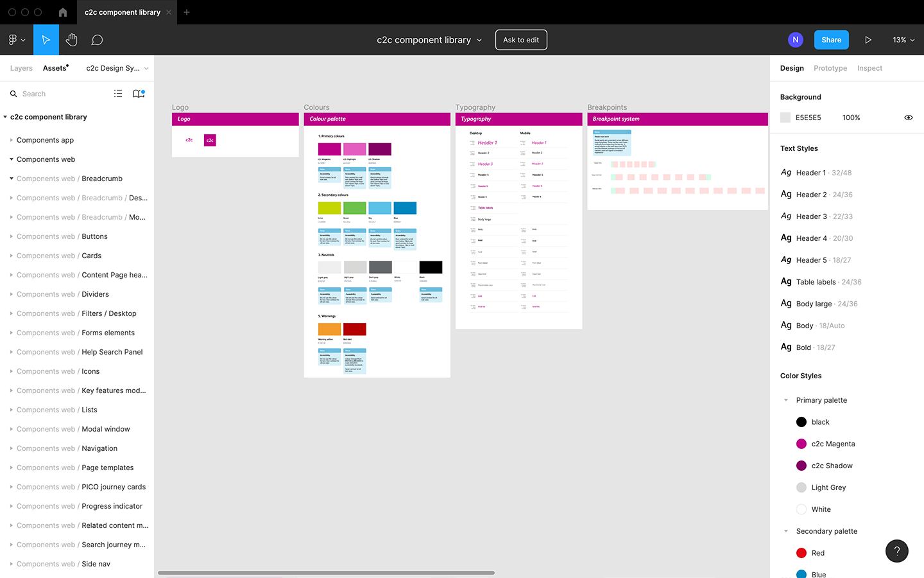Expand Components web / Icons
The height and width of the screenshot is (578, 924).
[x=12, y=371]
